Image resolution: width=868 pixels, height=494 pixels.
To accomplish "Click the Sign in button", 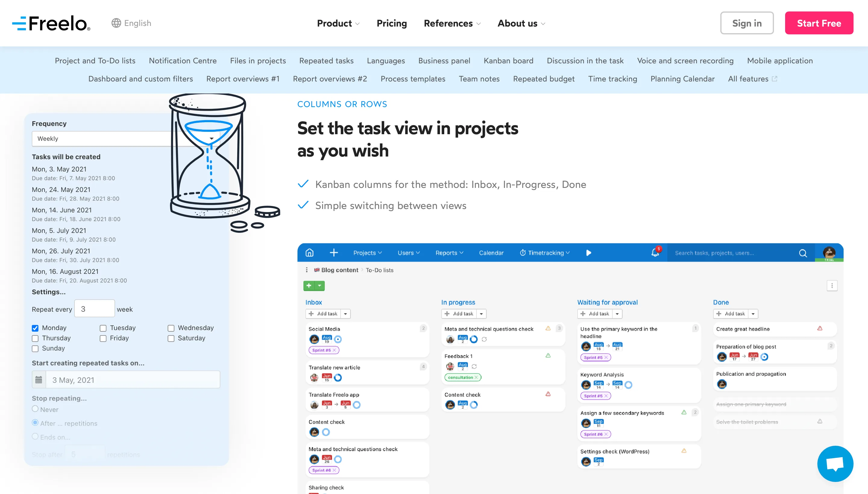I will pyautogui.click(x=747, y=23).
